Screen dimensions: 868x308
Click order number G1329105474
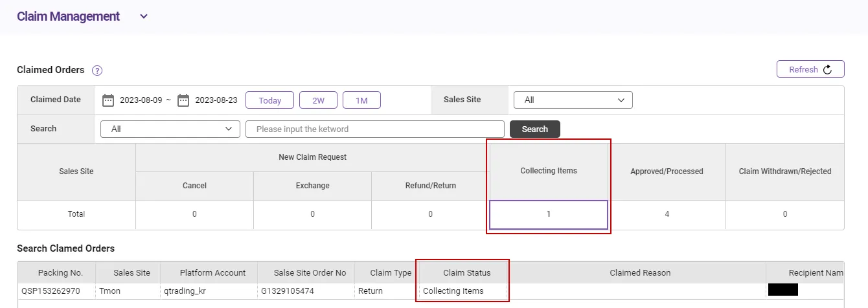288,291
